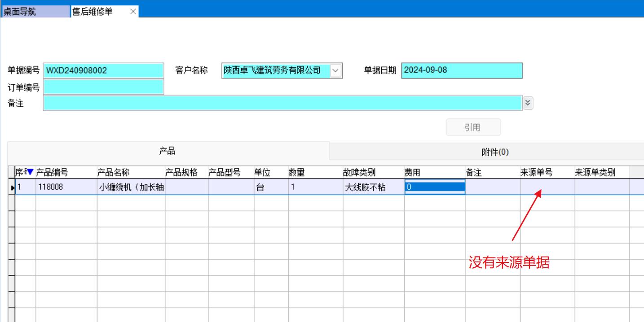Click the 来源单号 cell in row 1
Screen dimensions: 644x322
pyautogui.click(x=547, y=187)
